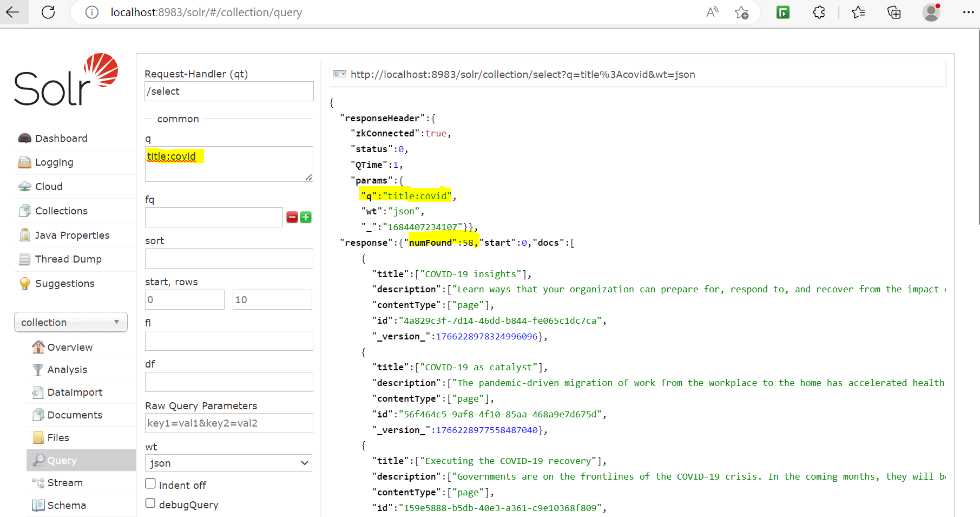The width and height of the screenshot is (980, 517).
Task: Open the green extension icon in toolbar
Action: click(x=783, y=12)
